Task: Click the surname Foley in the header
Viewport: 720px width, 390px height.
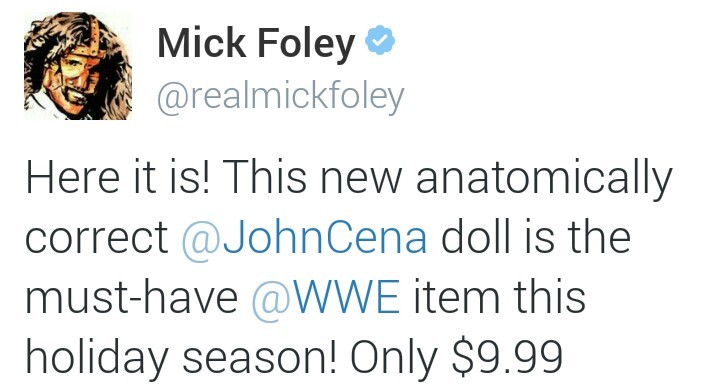Action: [306, 44]
